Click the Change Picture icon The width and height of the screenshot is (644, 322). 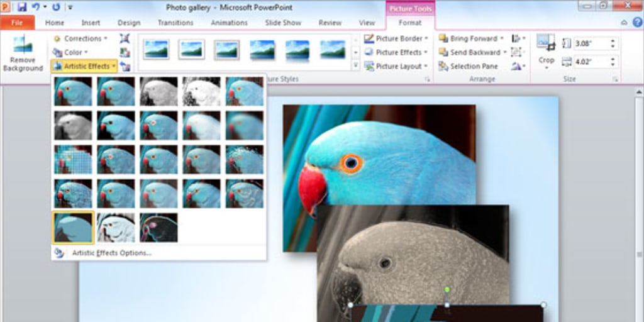click(x=125, y=52)
